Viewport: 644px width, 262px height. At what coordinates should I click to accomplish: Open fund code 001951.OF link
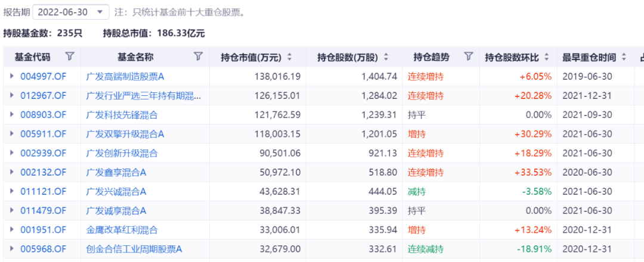[43, 230]
